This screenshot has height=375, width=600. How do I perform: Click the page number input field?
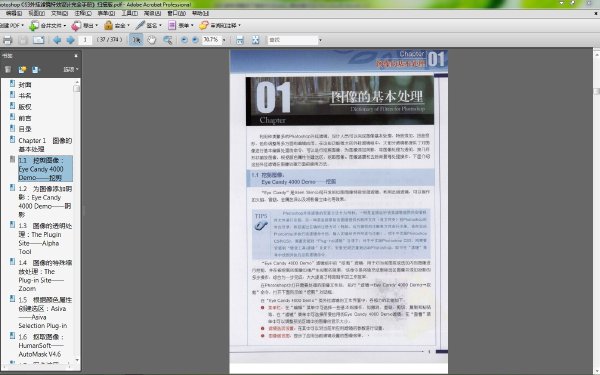click(x=85, y=40)
